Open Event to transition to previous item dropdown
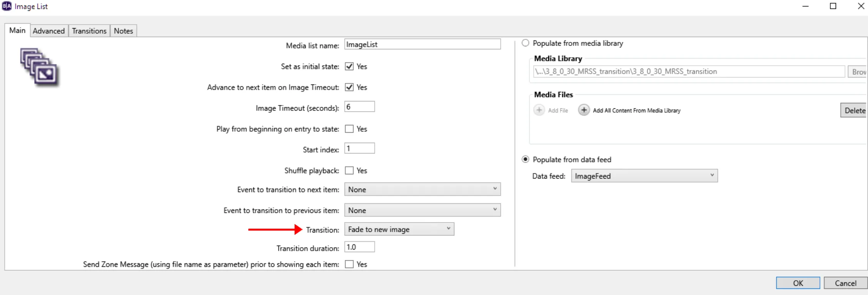868x295 pixels. coord(422,210)
